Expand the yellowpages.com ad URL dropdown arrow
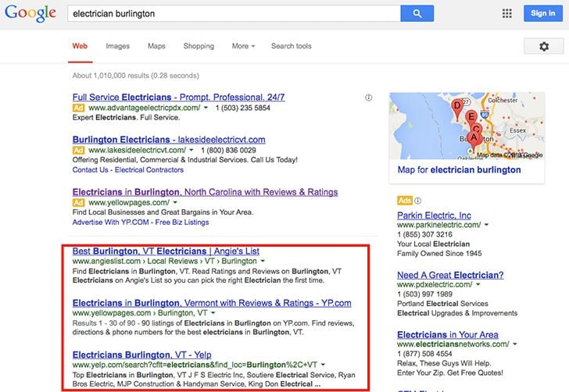The width and height of the screenshot is (569, 392). point(175,202)
